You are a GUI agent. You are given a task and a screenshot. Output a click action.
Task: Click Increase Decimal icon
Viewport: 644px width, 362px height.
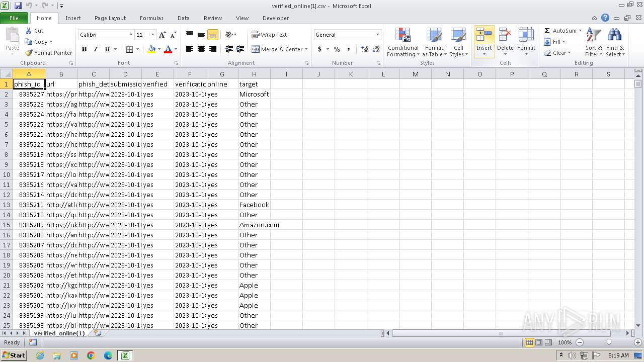[x=365, y=49]
